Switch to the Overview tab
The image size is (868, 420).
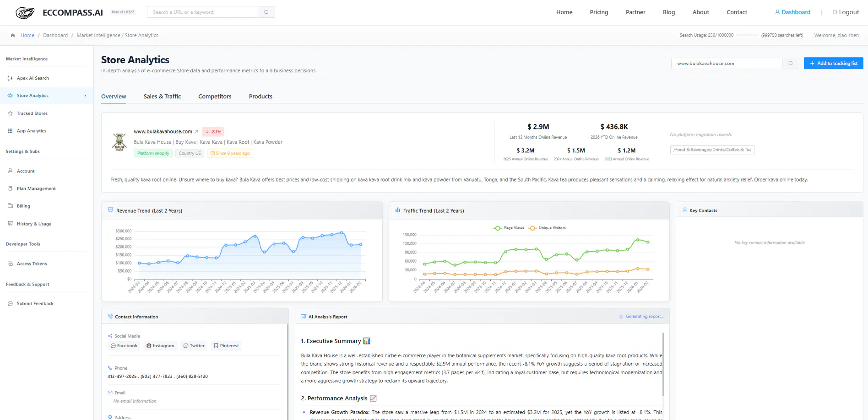114,97
